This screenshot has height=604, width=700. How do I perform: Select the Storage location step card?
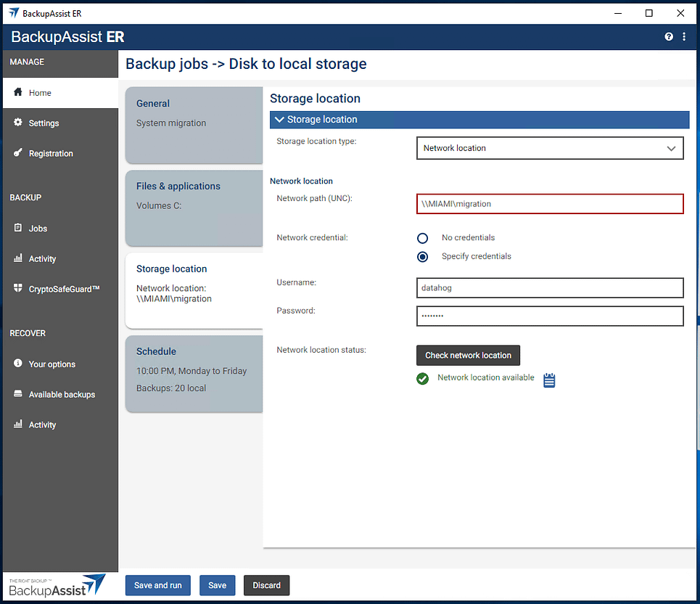pyautogui.click(x=194, y=290)
